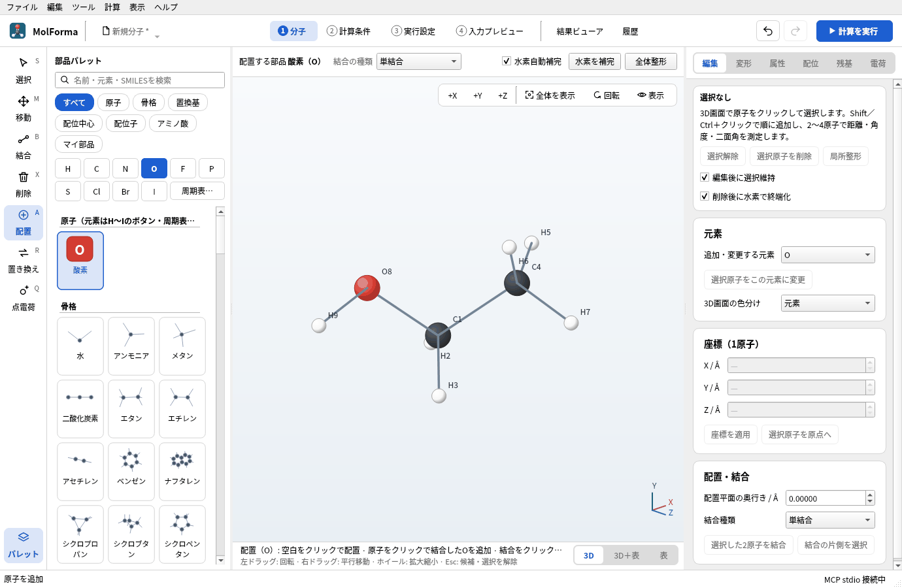Redo the last edit

tap(795, 31)
